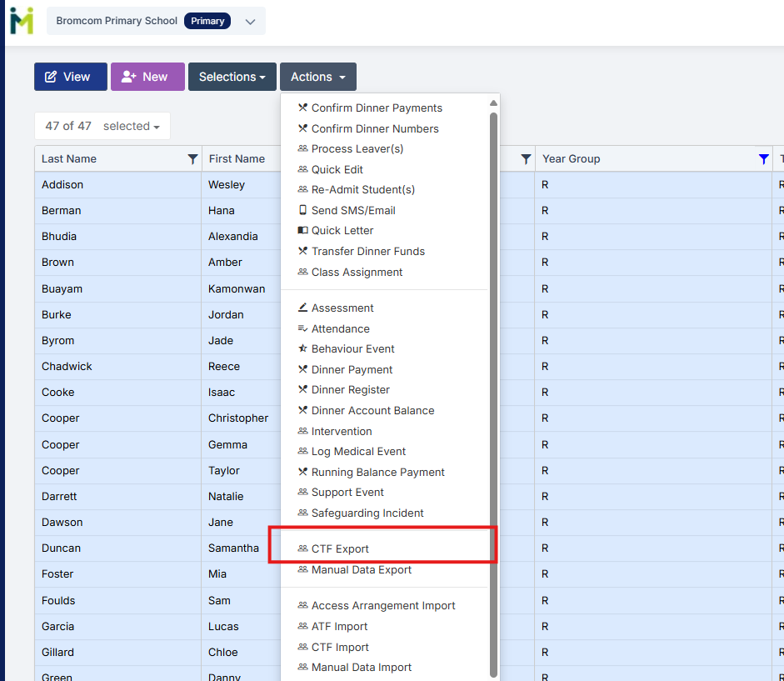Viewport: 784px width, 681px height.
Task: Select the Addison Wesley student row
Action: pos(117,185)
